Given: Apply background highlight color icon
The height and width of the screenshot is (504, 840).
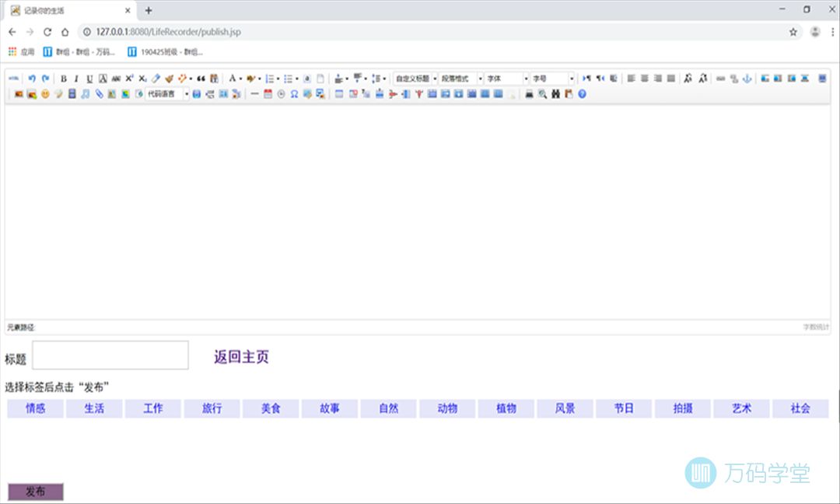Looking at the screenshot, I should click(250, 79).
